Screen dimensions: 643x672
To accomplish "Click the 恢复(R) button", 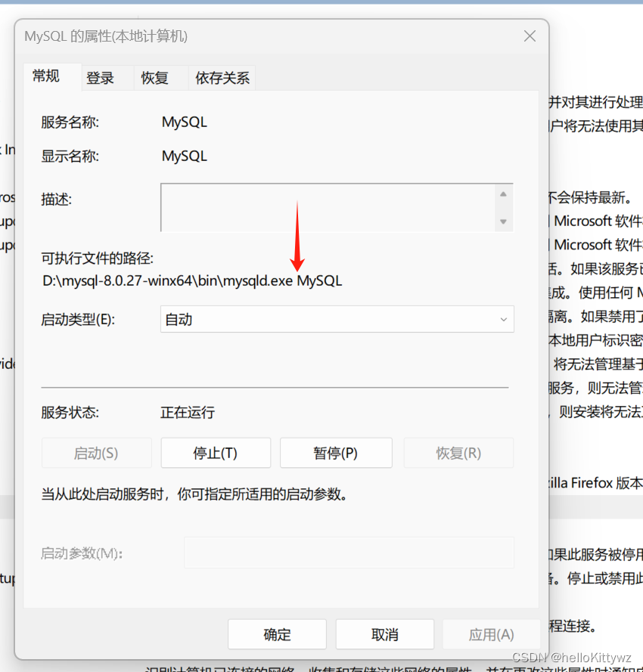I will 458,453.
